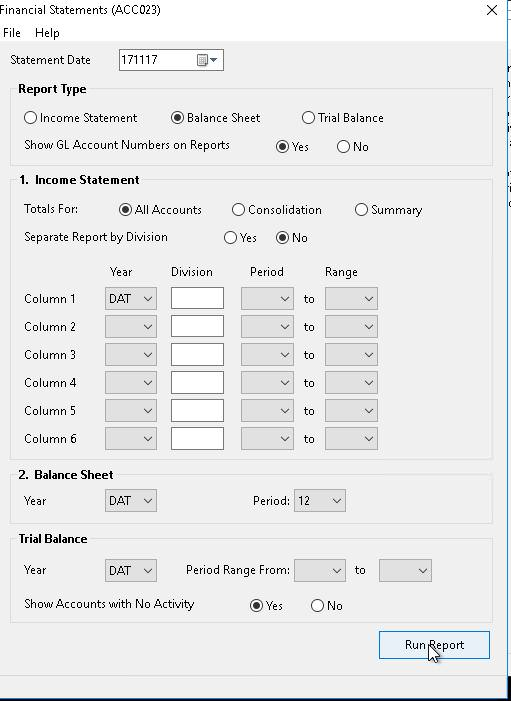Image resolution: width=511 pixels, height=701 pixels.
Task: Open the Help menu
Action: [47, 33]
